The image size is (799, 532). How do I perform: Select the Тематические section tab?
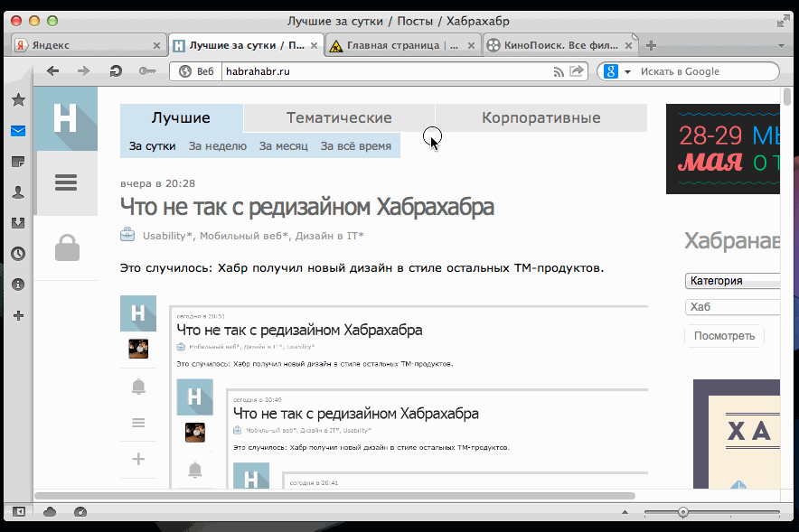pyautogui.click(x=339, y=117)
